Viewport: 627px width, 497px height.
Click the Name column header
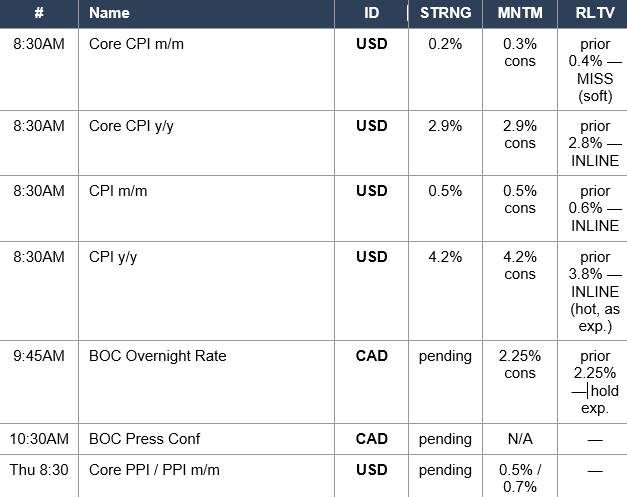[206, 14]
